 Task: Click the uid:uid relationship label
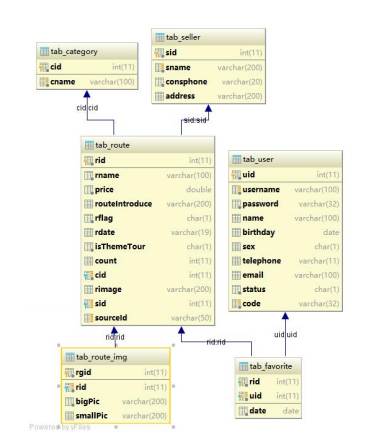click(285, 335)
